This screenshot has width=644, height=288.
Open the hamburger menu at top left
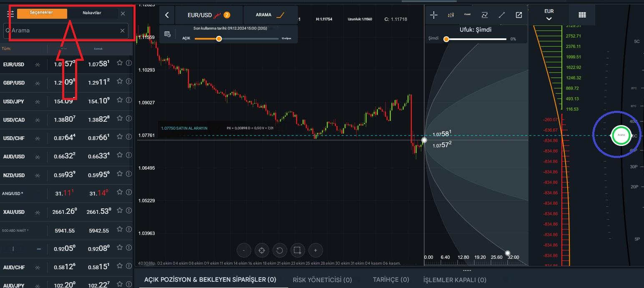tap(10, 13)
